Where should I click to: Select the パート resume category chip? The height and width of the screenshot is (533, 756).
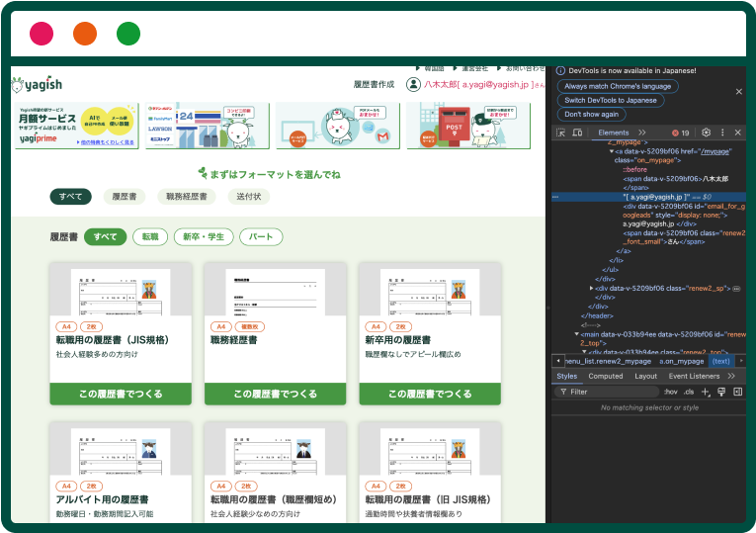click(x=261, y=237)
